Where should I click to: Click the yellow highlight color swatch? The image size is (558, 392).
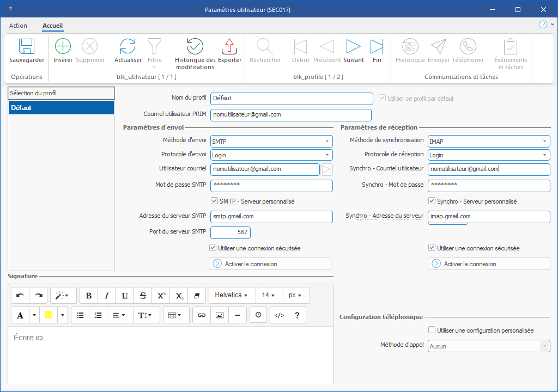[48, 315]
